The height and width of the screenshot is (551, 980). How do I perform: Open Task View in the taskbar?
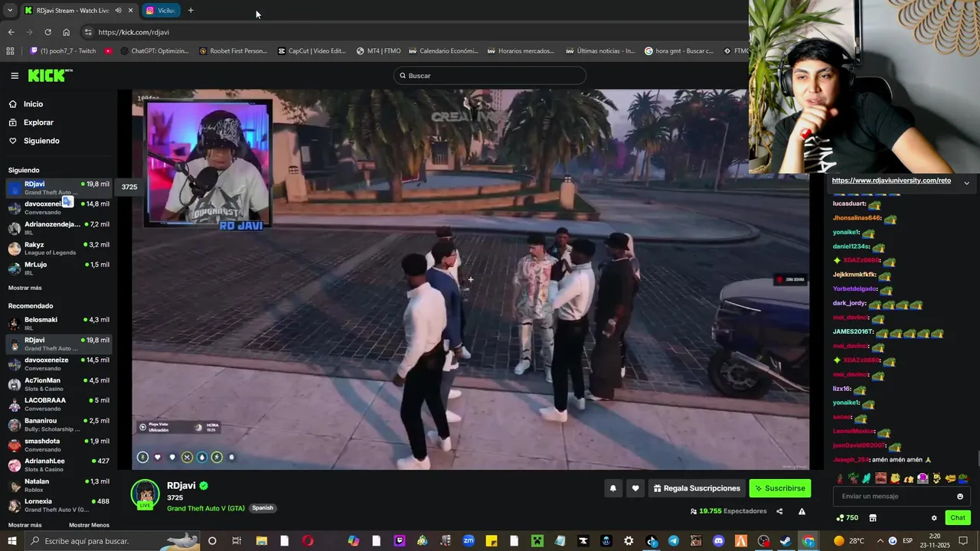click(x=237, y=541)
